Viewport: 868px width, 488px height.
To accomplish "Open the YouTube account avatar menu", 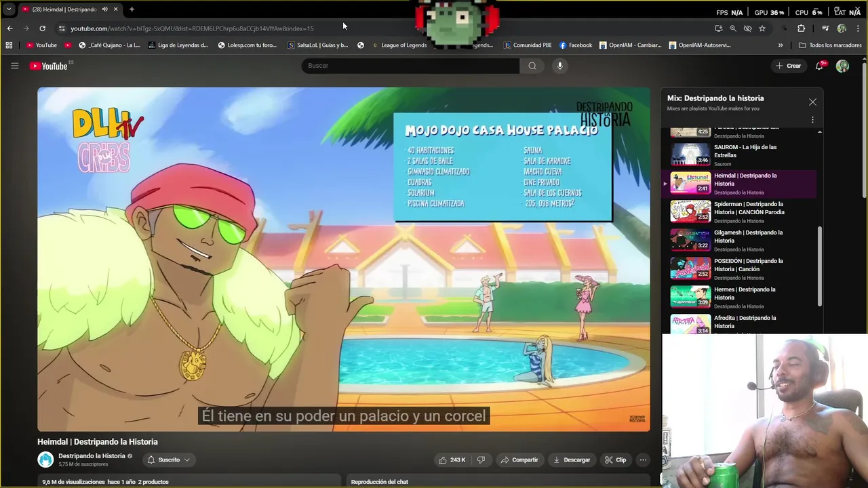I will tap(842, 66).
